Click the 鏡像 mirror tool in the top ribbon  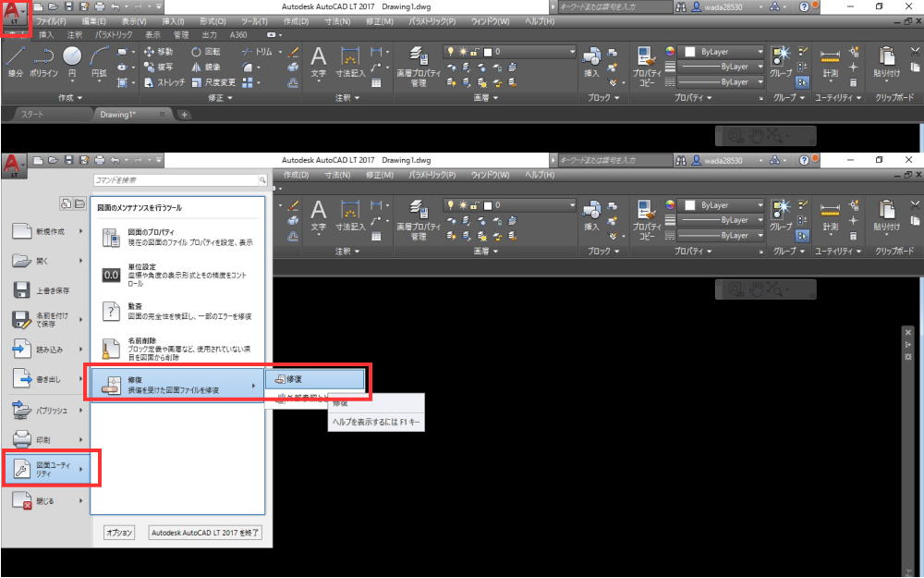click(206, 67)
